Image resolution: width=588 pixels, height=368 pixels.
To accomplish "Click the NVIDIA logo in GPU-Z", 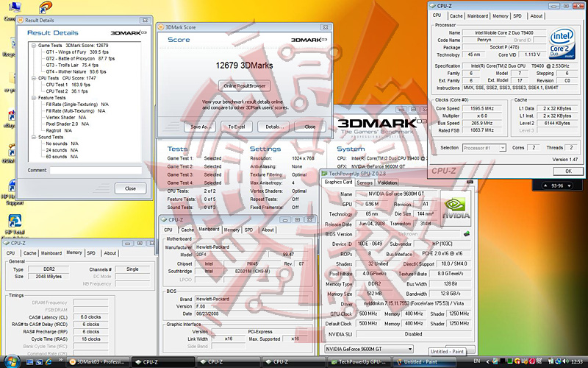I will pyautogui.click(x=455, y=208).
